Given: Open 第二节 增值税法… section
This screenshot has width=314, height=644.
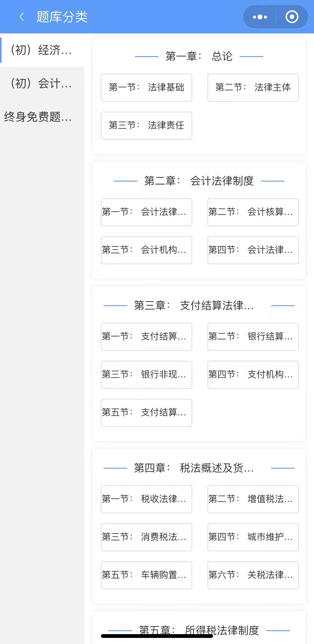Looking at the screenshot, I should [x=253, y=499].
